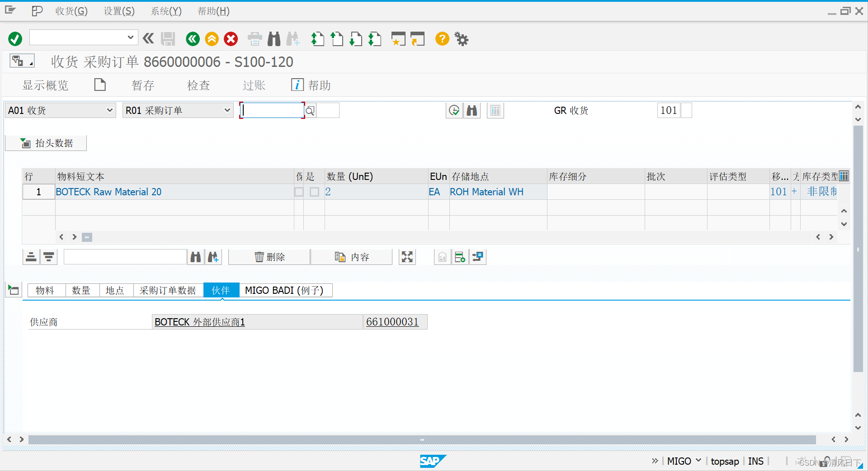Open the R01 采购订单 reference dropdown
Image resolution: width=868 pixels, height=471 pixels.
227,110
